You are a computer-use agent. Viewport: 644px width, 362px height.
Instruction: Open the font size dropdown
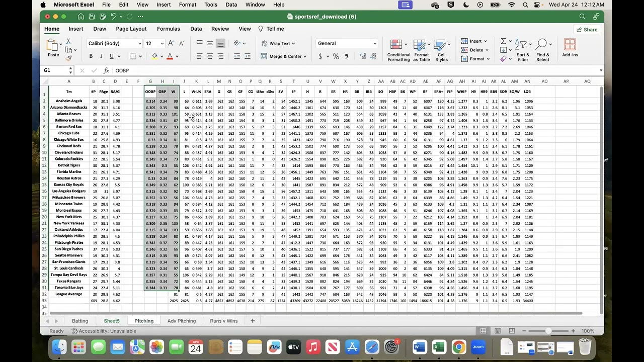(162, 44)
